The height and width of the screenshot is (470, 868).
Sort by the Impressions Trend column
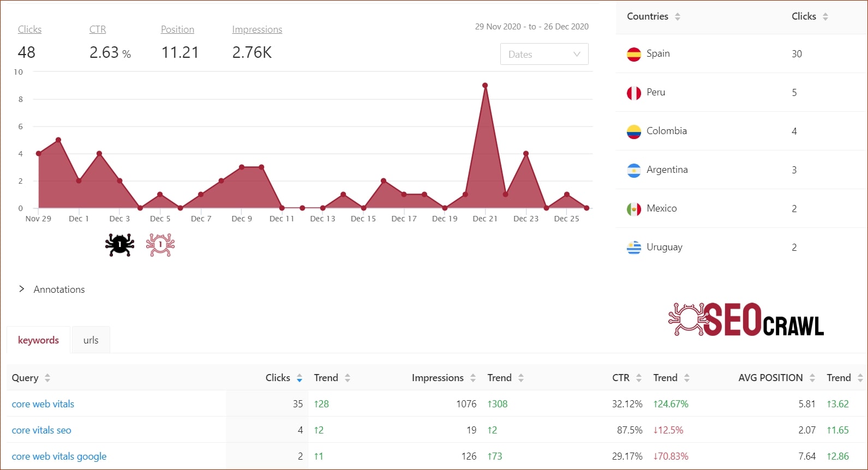(x=520, y=378)
